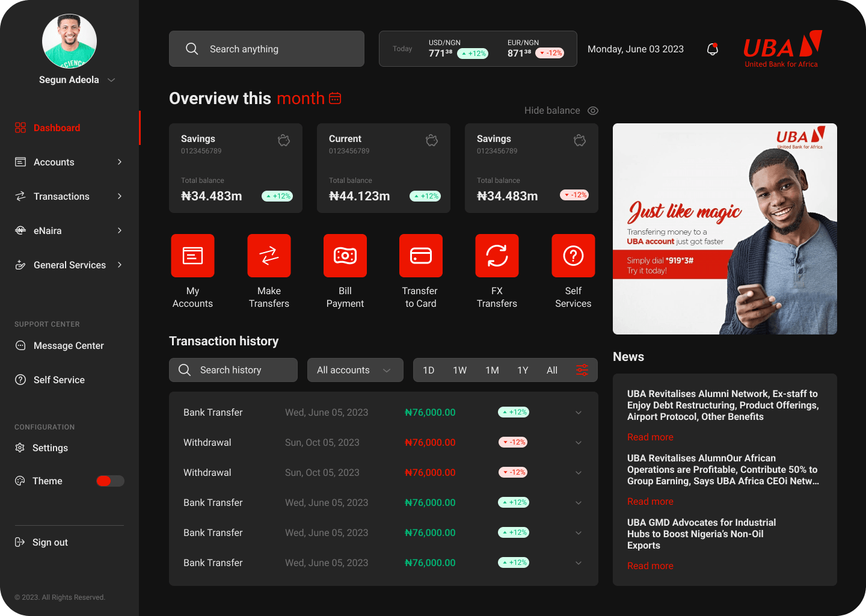This screenshot has width=866, height=616.
Task: Click Sign out label
Action: (x=50, y=542)
